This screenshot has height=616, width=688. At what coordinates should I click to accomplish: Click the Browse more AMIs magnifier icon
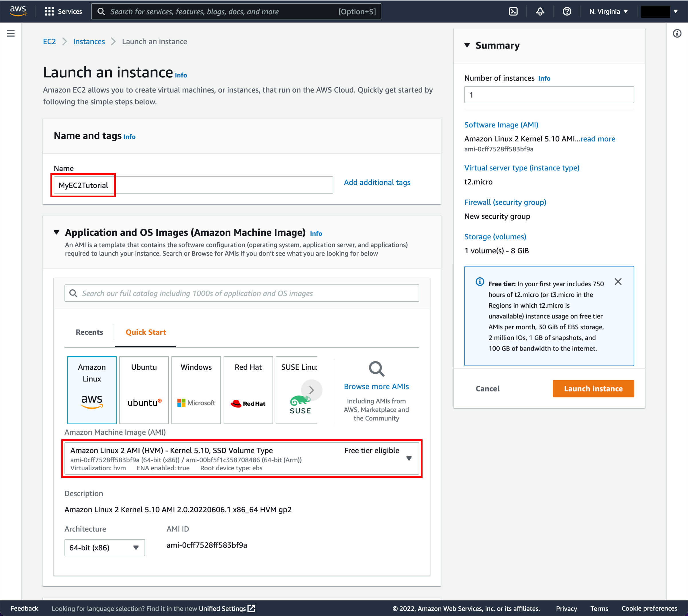376,369
